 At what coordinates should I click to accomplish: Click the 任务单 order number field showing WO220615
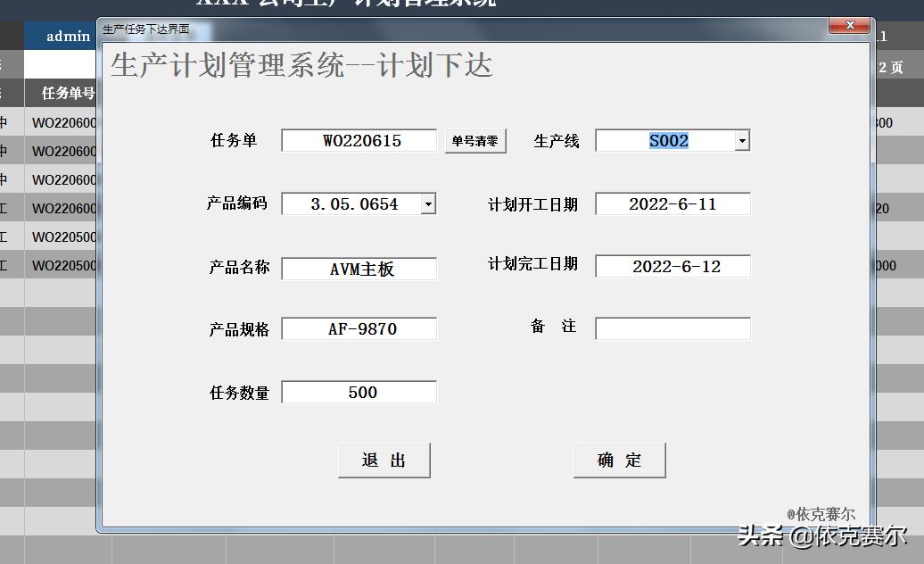coord(358,140)
